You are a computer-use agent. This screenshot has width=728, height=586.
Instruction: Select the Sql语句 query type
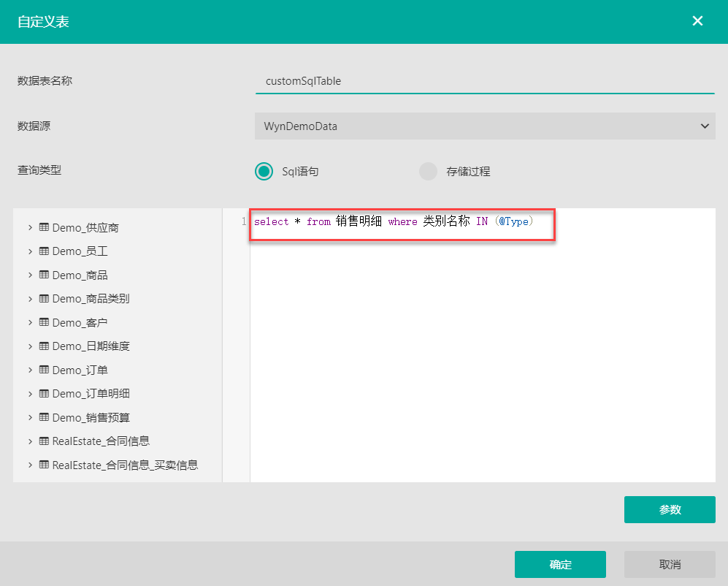click(264, 171)
